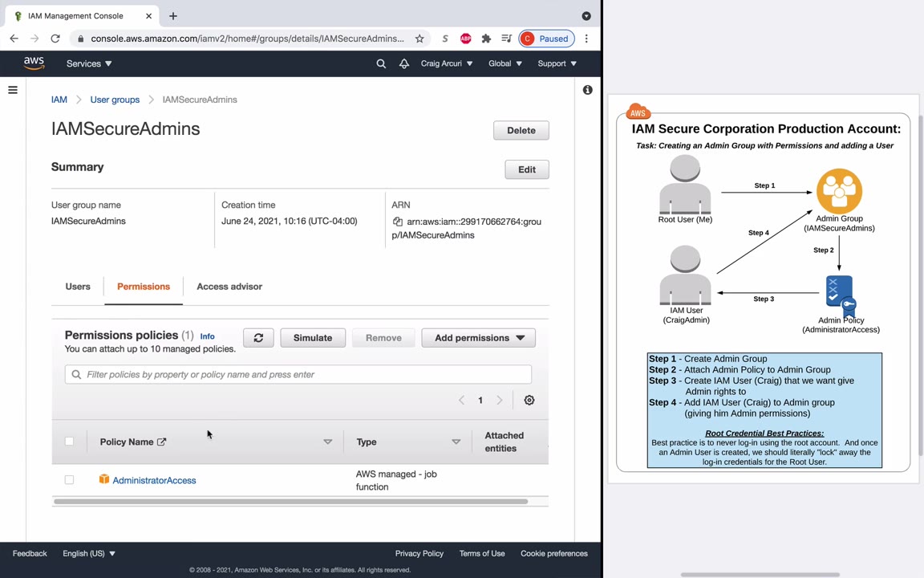Viewport: 924px width, 578px height.
Task: View site information lock icon
Action: point(81,39)
